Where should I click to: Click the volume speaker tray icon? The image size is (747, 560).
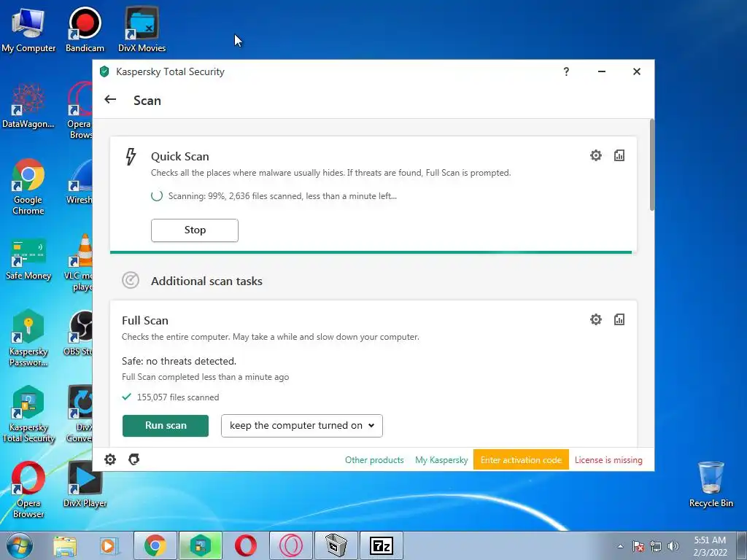(673, 546)
